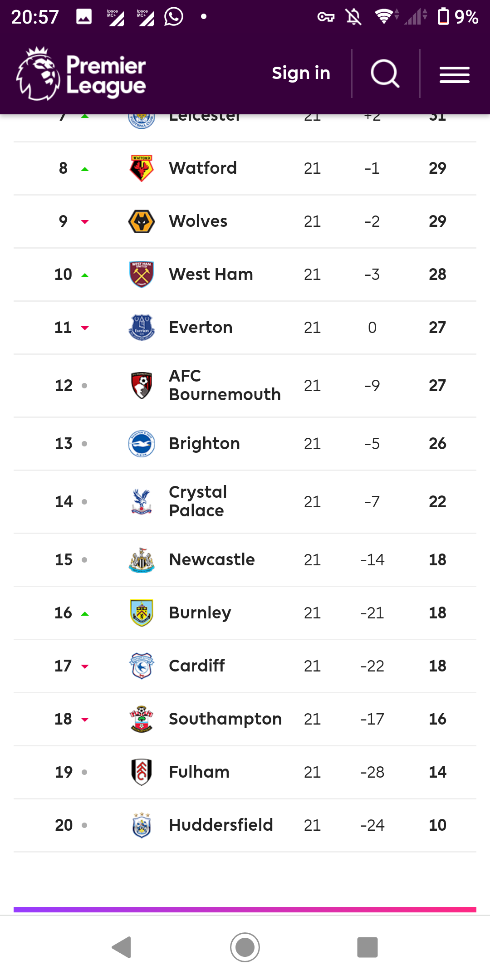
Task: Select the West Ham crest
Action: point(142,274)
